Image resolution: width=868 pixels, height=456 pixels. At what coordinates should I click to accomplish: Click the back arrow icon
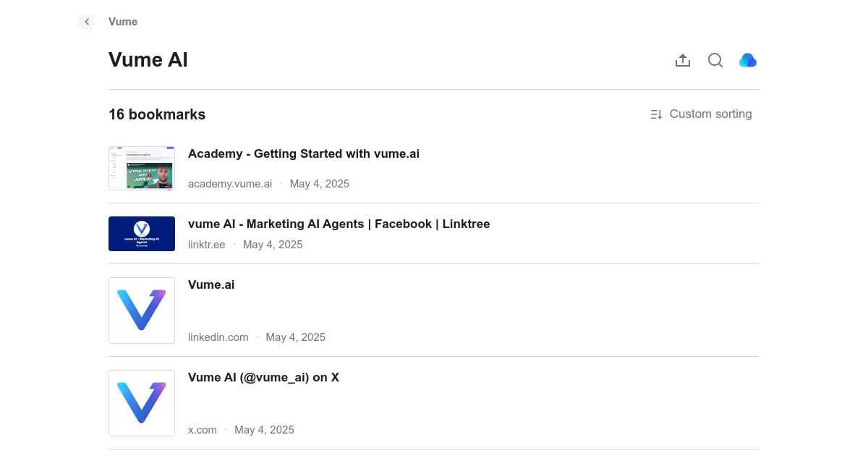(x=87, y=22)
